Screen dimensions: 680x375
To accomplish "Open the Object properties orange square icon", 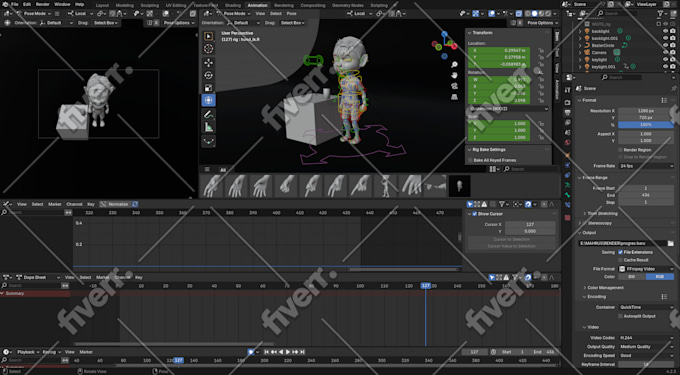I will pyautogui.click(x=567, y=154).
